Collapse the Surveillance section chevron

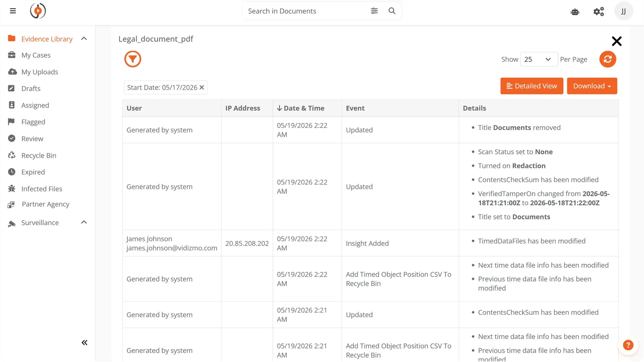84,223
